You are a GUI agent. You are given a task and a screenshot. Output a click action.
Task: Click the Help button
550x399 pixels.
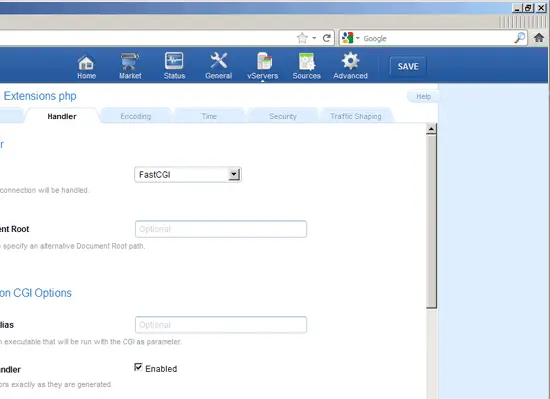tap(423, 96)
